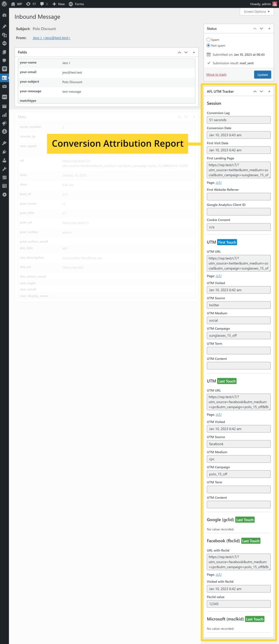Click Move to trash link
279x644 pixels.
tap(216, 75)
